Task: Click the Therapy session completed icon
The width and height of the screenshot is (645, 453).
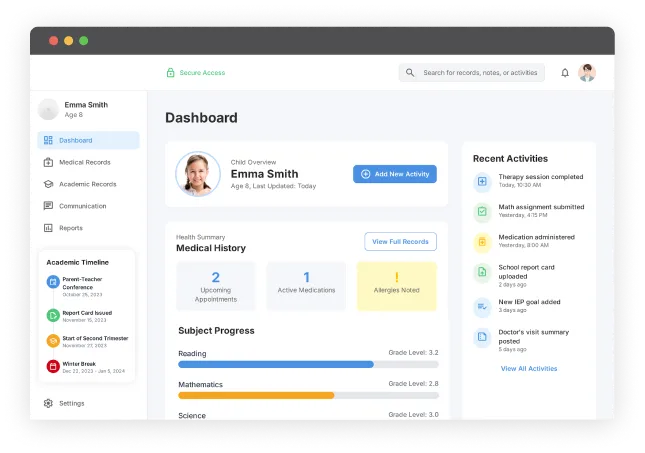Action: [481, 181]
